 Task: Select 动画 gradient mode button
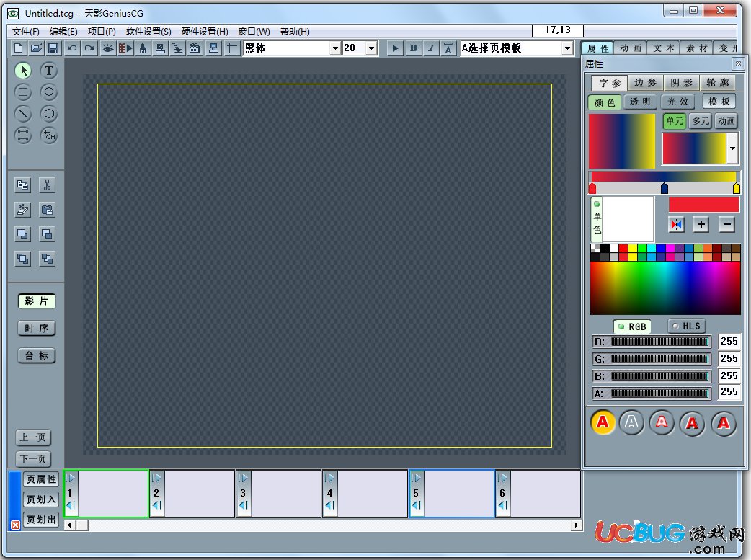pyautogui.click(x=726, y=121)
